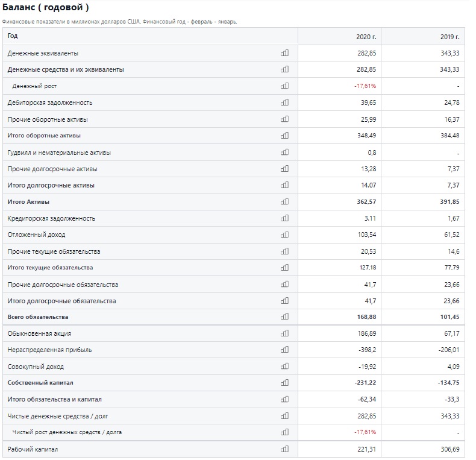Select value 391,85 in Итого Активы row
The width and height of the screenshot is (476, 460).
(x=449, y=201)
